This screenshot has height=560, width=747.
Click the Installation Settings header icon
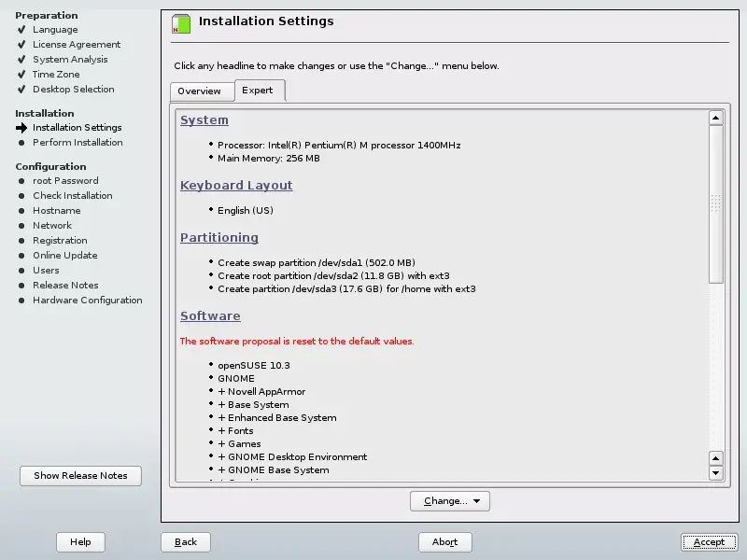tap(181, 24)
